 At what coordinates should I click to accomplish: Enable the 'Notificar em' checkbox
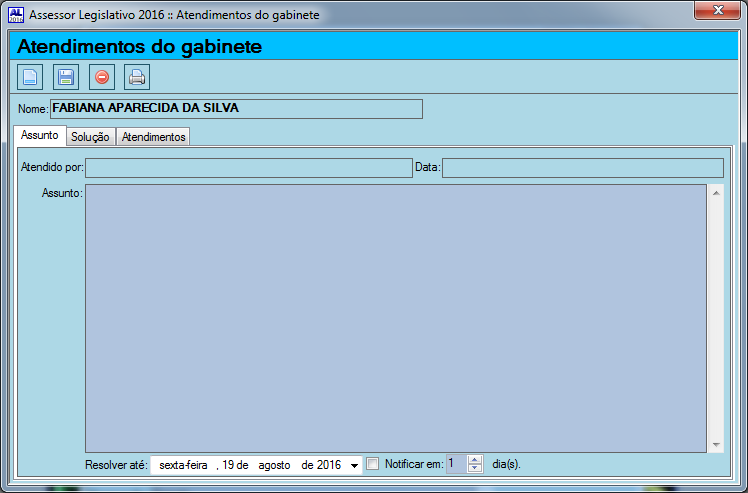(373, 464)
